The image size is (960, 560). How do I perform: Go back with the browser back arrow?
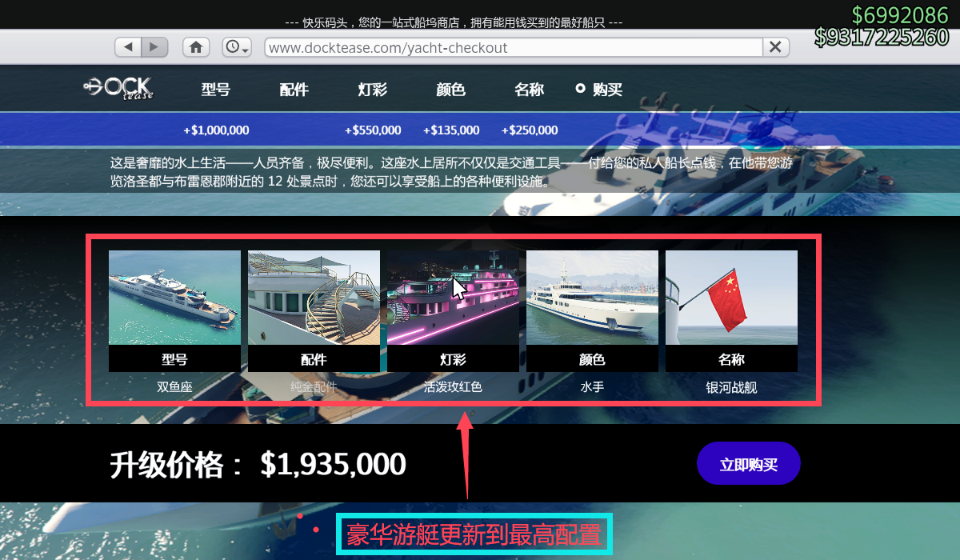[x=128, y=47]
